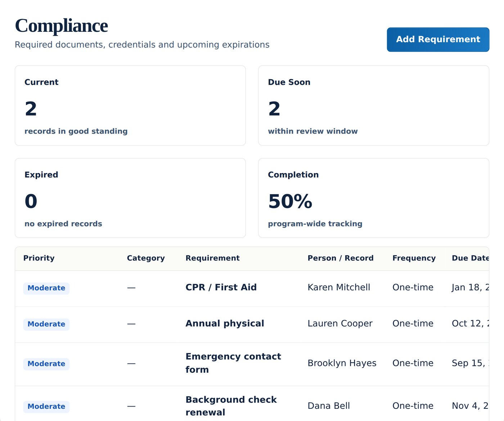Viewport: 504px width, 421px height.
Task: Click One-time frequency in Karen Mitchell row
Action: coord(413,287)
